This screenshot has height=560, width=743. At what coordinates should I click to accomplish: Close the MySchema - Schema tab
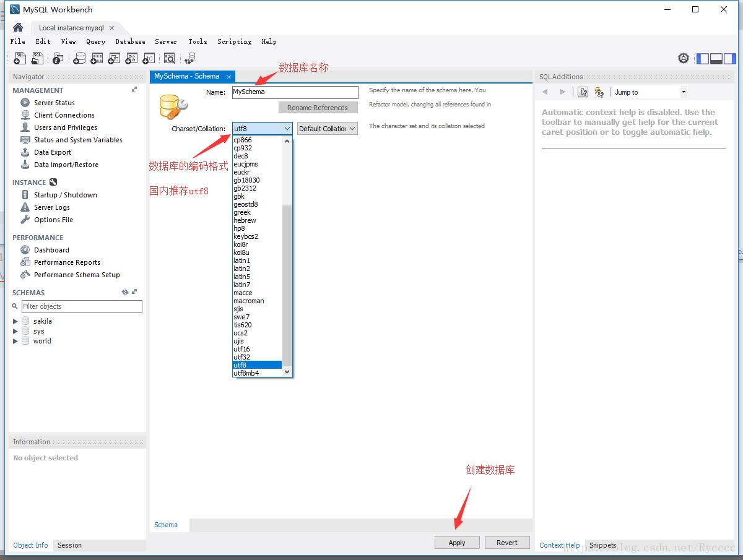pos(228,77)
